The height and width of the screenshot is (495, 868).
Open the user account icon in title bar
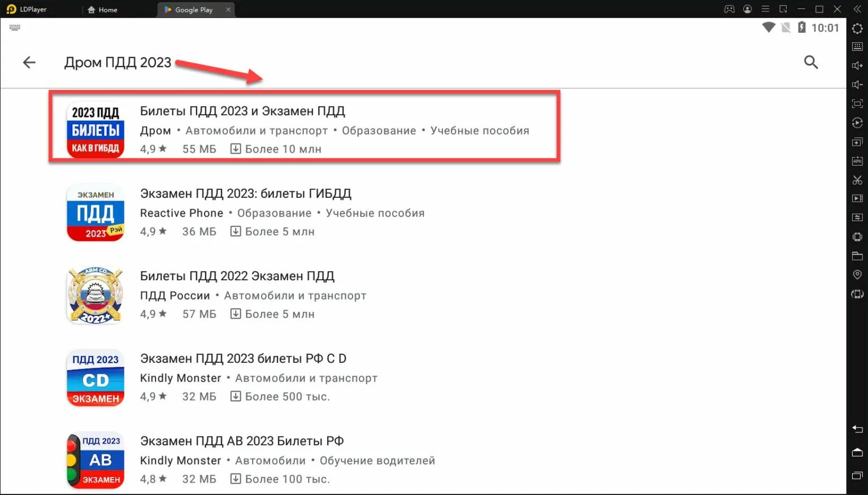(748, 9)
